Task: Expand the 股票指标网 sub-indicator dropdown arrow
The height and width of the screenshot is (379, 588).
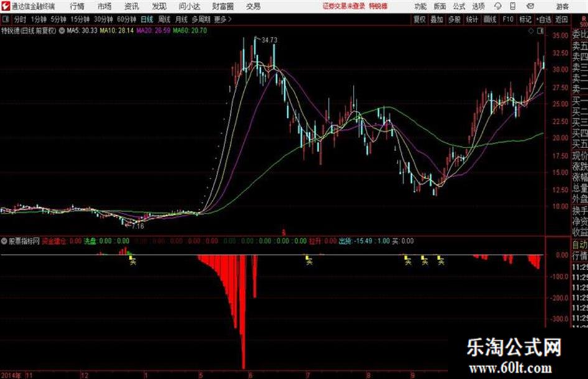Action: point(4,241)
